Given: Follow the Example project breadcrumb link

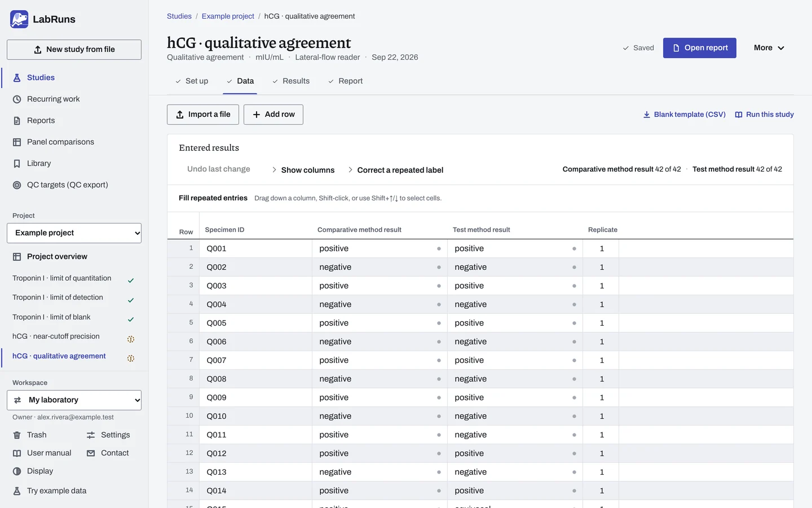Looking at the screenshot, I should point(228,16).
